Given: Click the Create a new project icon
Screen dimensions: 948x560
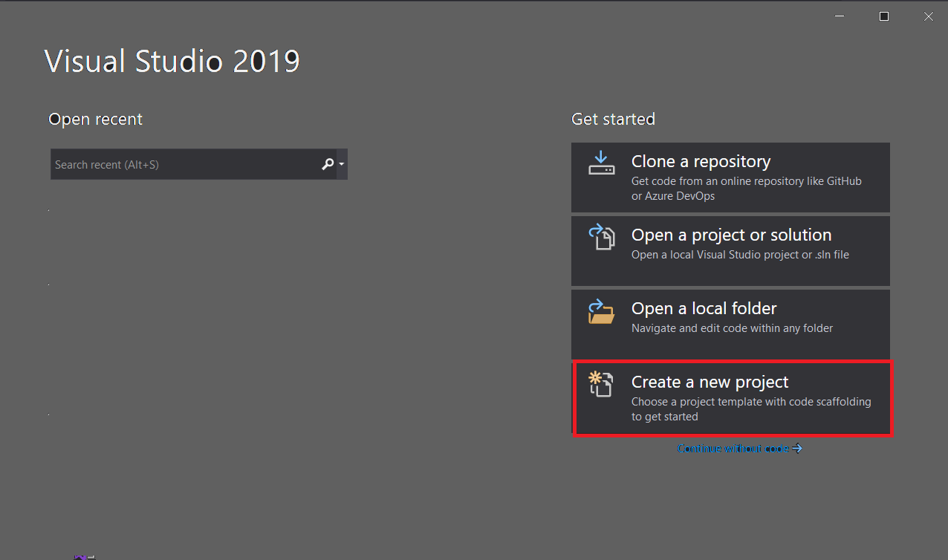Looking at the screenshot, I should click(x=601, y=384).
